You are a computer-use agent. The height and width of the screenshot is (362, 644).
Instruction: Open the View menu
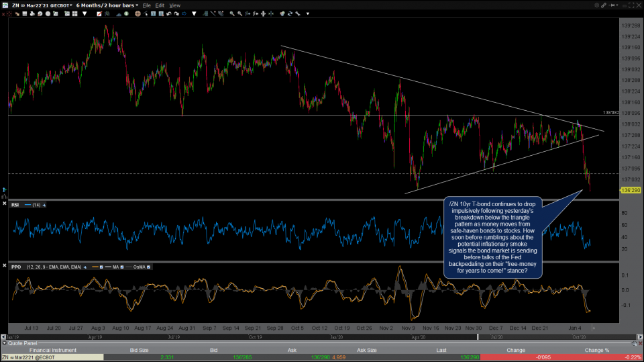tap(174, 5)
